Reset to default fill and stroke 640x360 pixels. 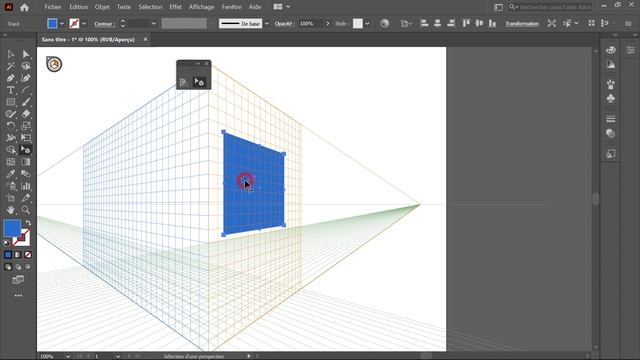point(7,243)
